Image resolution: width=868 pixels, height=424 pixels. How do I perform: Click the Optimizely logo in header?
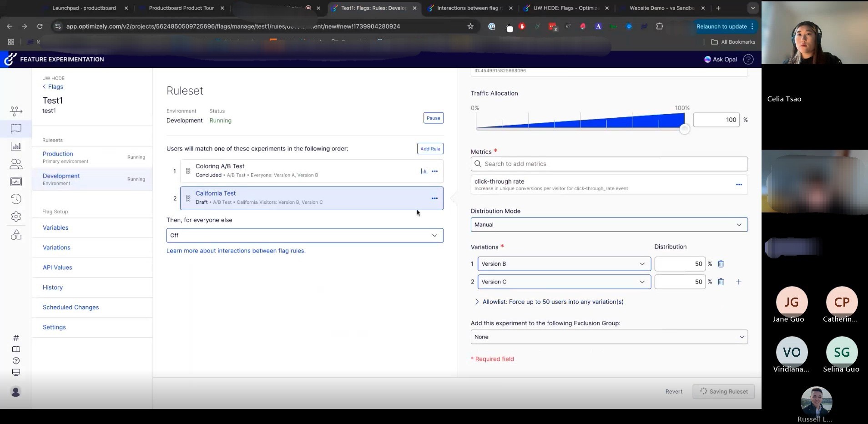pyautogui.click(x=10, y=59)
